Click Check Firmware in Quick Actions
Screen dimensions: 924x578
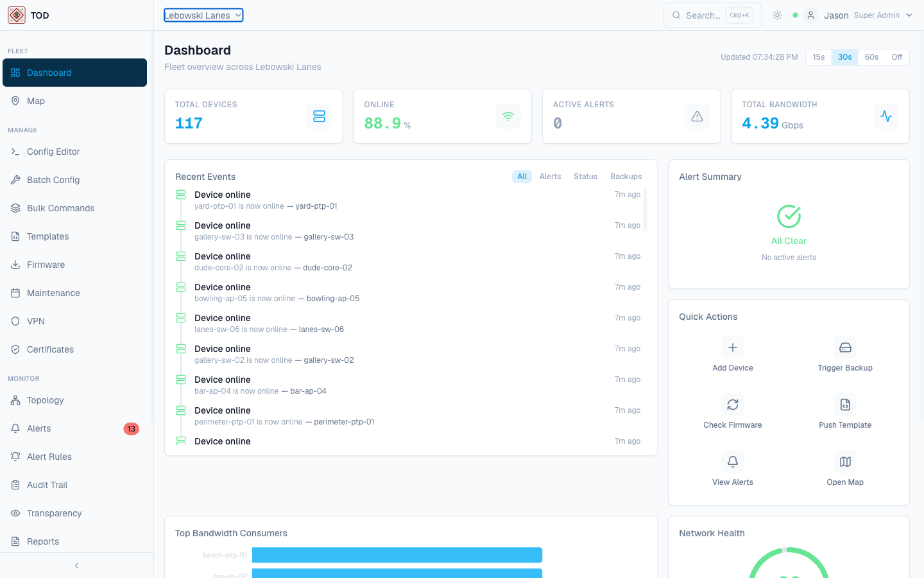point(732,412)
